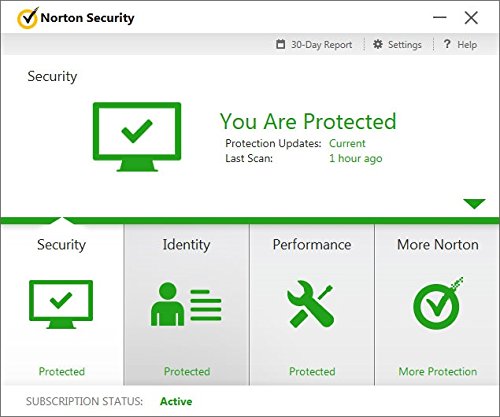Click the SUBSCRIPTION STATUS label
This screenshot has height=417, width=500.
(84, 401)
